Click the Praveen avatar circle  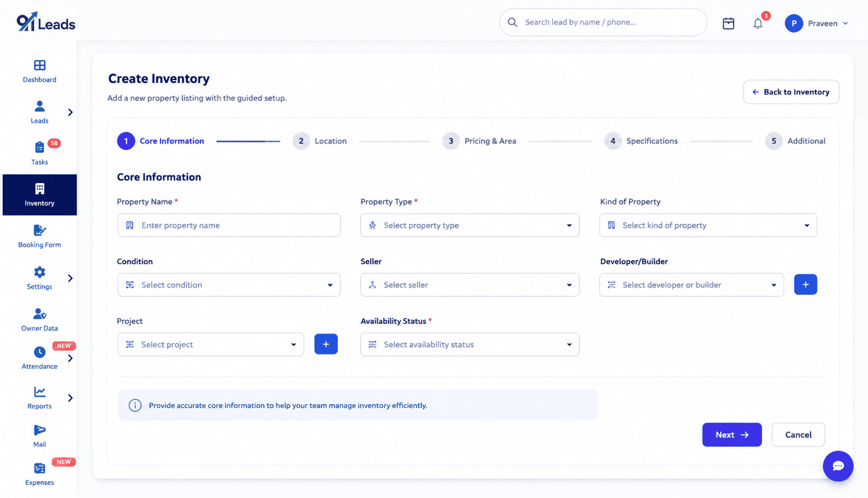(x=794, y=23)
